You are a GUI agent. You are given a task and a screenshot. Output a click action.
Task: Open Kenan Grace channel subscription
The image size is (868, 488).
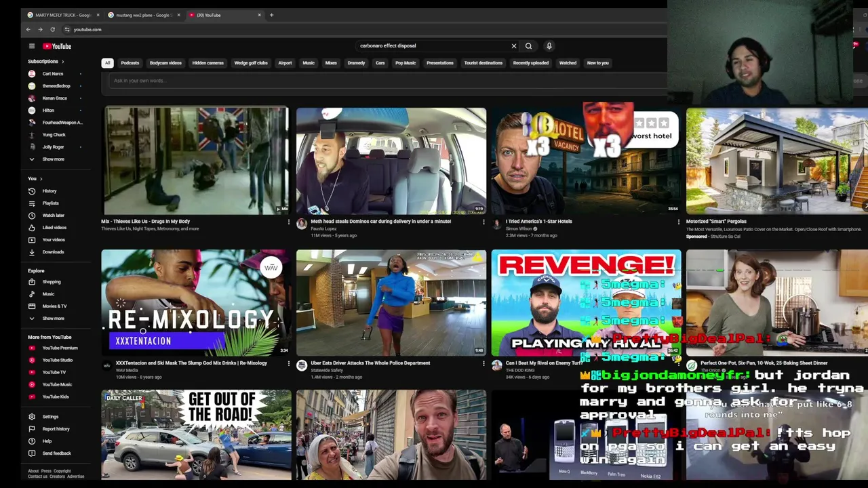55,98
